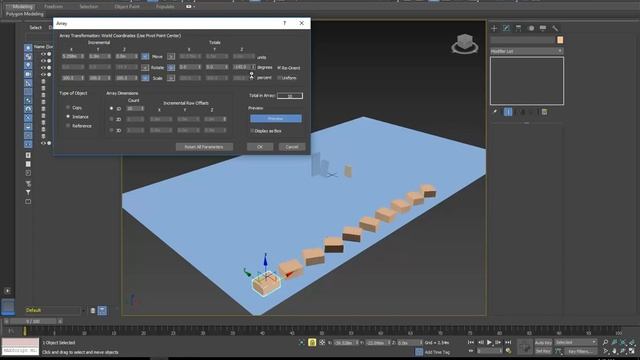Go to the end of the animation
This screenshot has width=640, height=360.
point(508,342)
